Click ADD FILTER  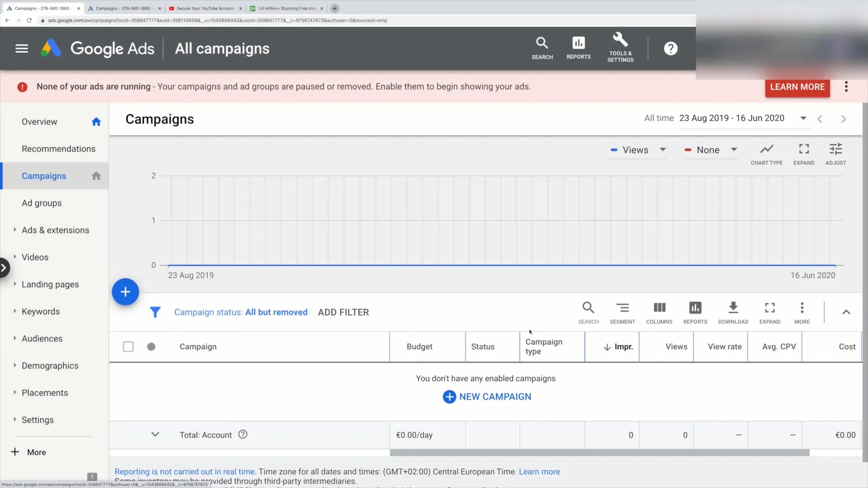343,312
